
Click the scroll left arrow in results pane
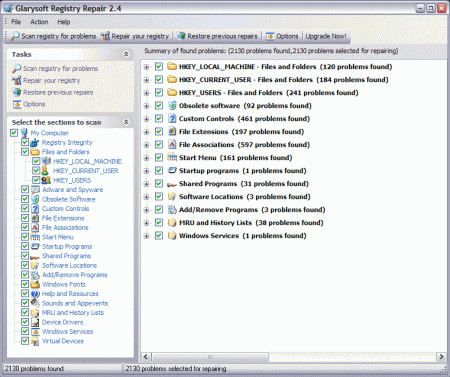coord(146,357)
